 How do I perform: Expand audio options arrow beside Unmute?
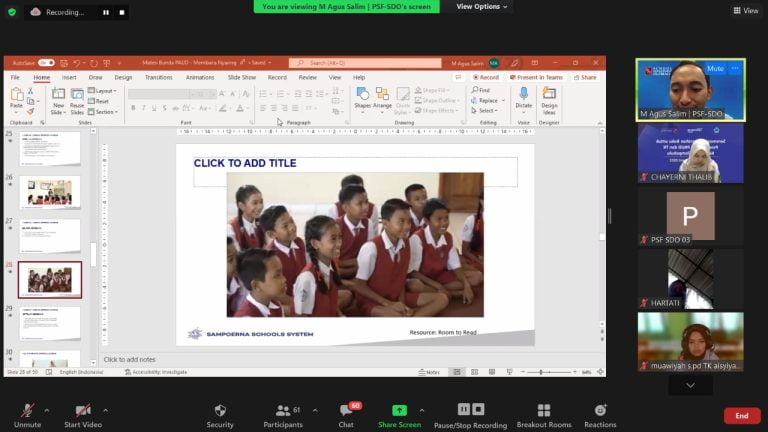point(47,410)
